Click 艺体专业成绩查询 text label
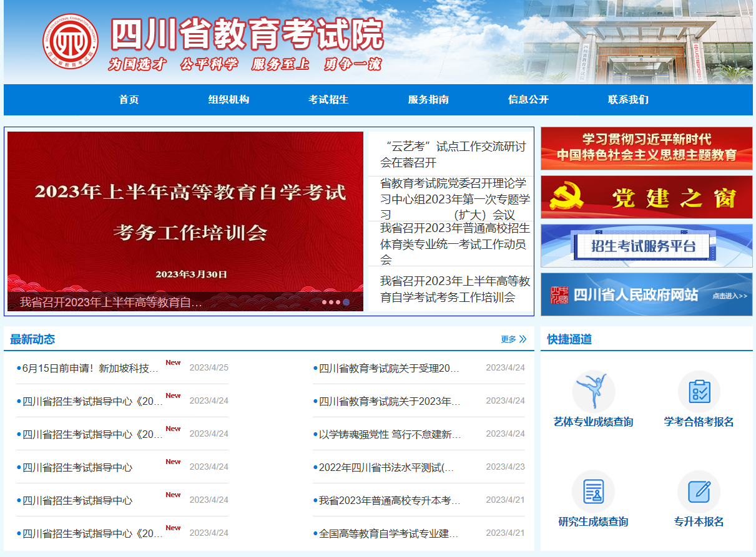 593,422
